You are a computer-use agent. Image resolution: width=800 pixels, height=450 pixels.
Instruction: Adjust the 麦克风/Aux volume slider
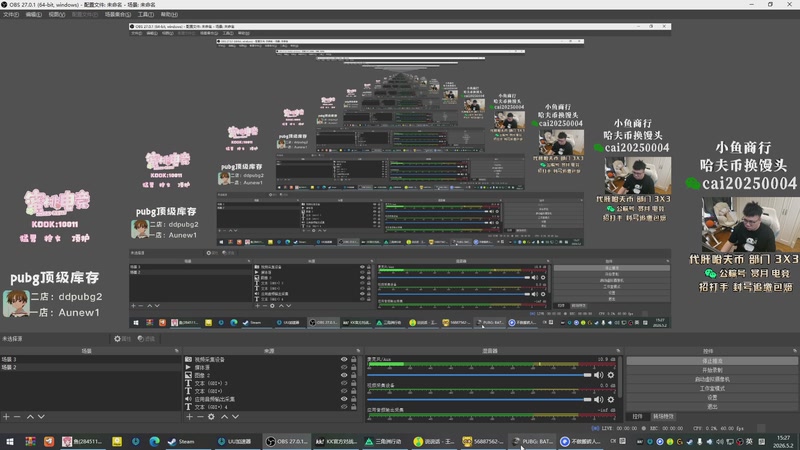(480, 375)
